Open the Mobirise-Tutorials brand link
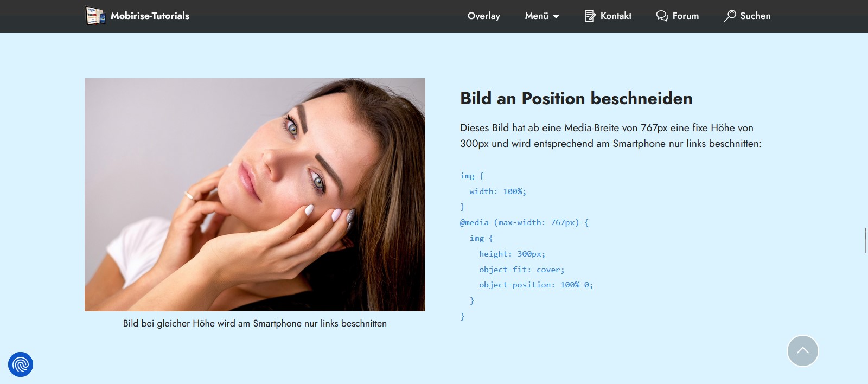Screen dimensions: 868x384 (150, 16)
